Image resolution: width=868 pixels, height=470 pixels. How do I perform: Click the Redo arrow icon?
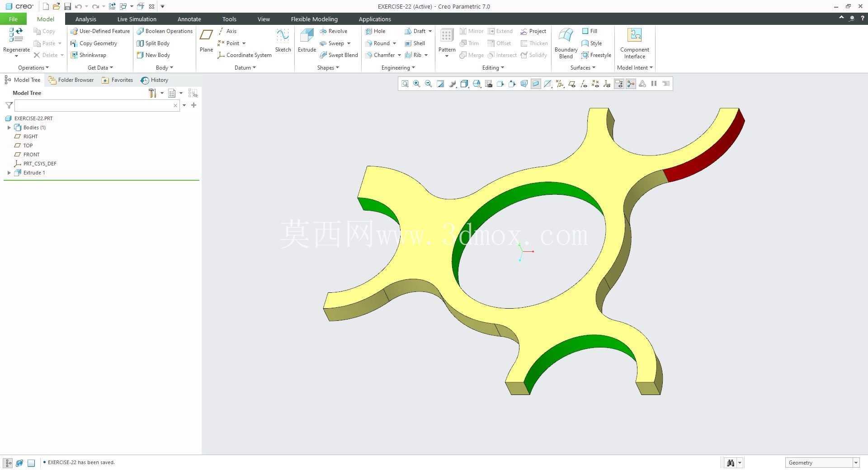tap(95, 6)
